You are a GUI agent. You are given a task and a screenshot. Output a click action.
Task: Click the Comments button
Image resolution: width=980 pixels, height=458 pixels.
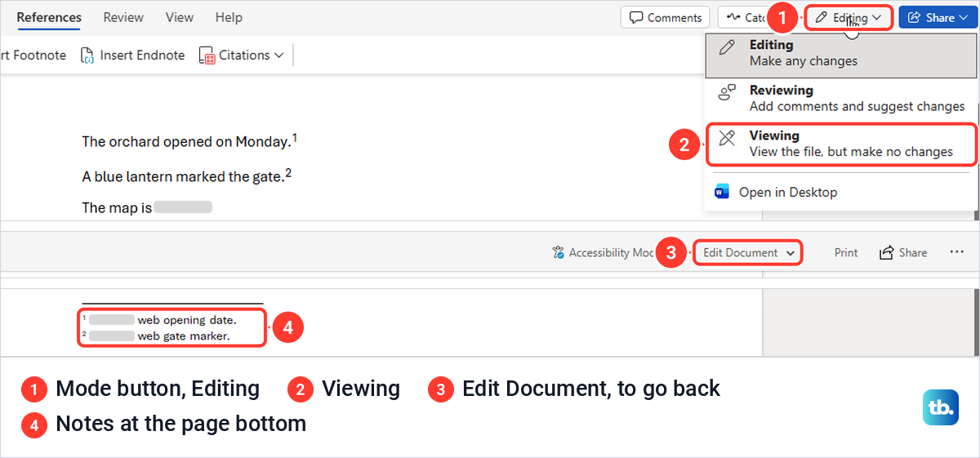[x=666, y=17]
